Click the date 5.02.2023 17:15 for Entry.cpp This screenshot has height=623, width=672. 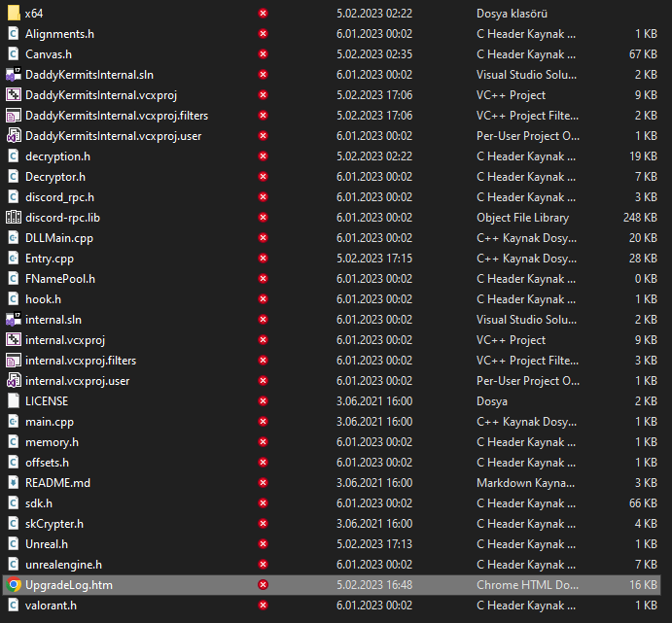point(374,259)
